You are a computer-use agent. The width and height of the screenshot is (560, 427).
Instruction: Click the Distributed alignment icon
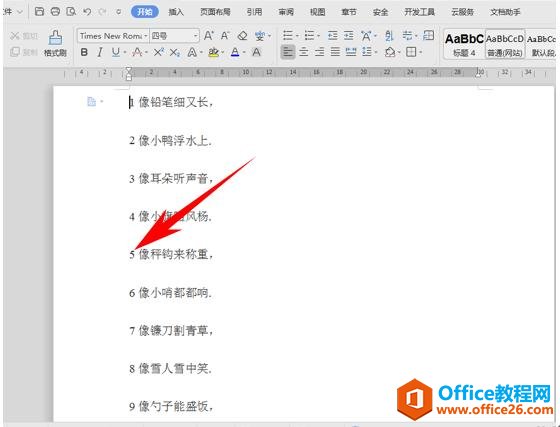(351, 52)
